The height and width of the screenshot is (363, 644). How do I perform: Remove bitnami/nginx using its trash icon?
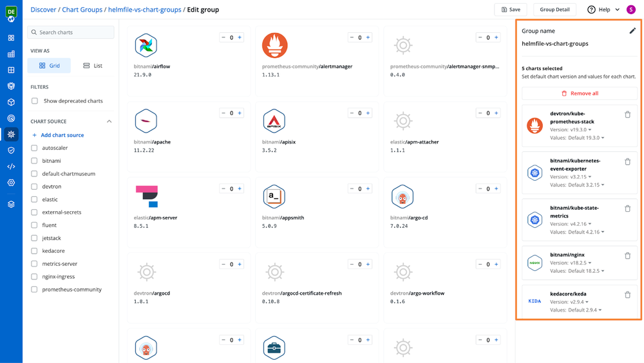click(627, 256)
